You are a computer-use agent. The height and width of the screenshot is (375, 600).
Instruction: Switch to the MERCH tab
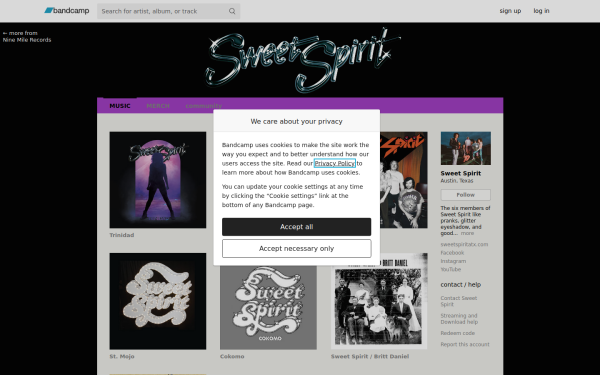[x=158, y=106]
